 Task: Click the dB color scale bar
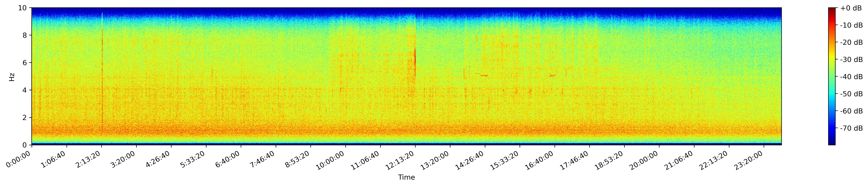coord(832,76)
